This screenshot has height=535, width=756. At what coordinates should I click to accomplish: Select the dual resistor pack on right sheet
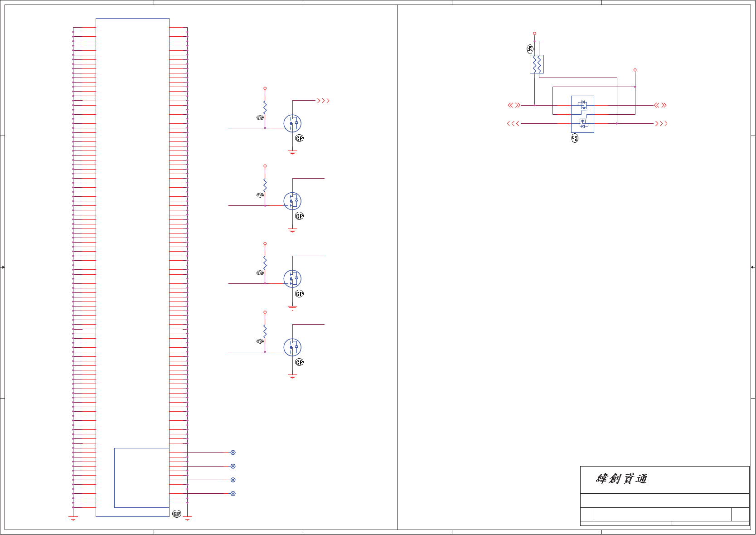tap(537, 64)
